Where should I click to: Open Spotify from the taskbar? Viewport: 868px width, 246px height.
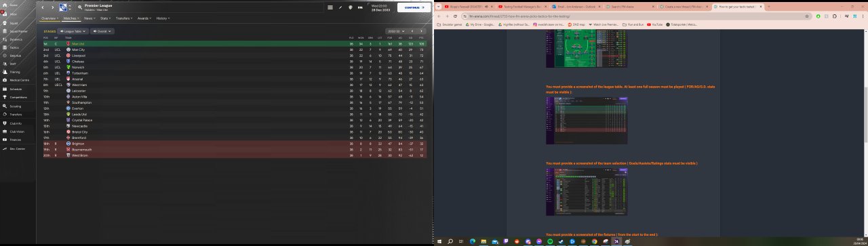[x=549, y=241]
